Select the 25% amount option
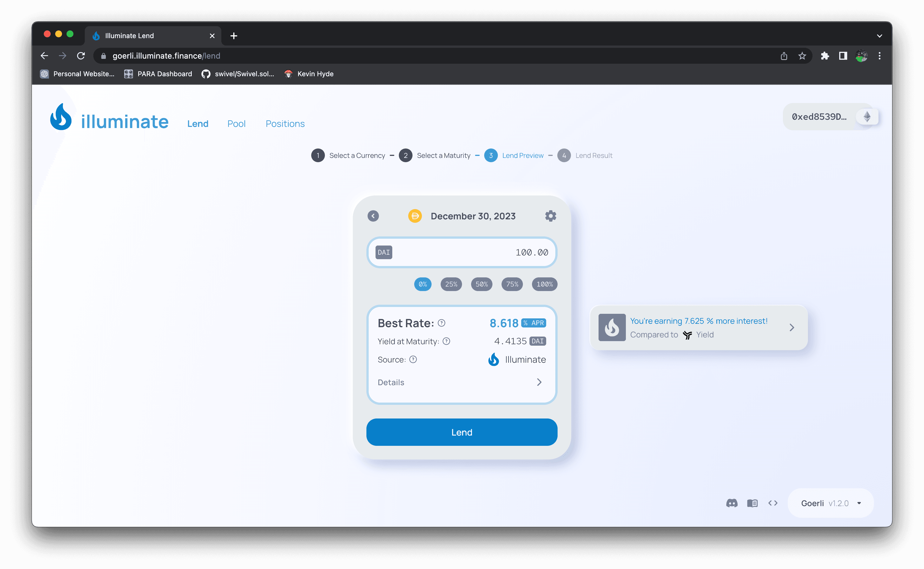Image resolution: width=924 pixels, height=569 pixels. pyautogui.click(x=451, y=284)
